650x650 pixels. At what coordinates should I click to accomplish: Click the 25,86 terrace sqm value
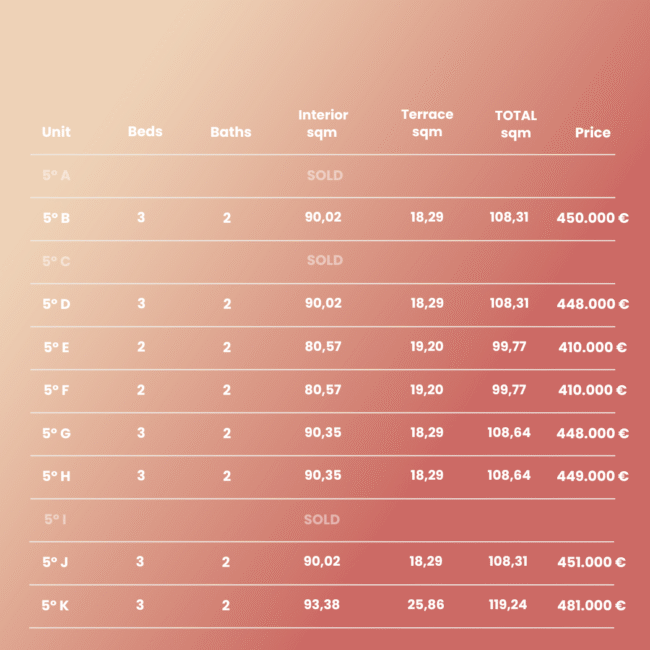(426, 604)
